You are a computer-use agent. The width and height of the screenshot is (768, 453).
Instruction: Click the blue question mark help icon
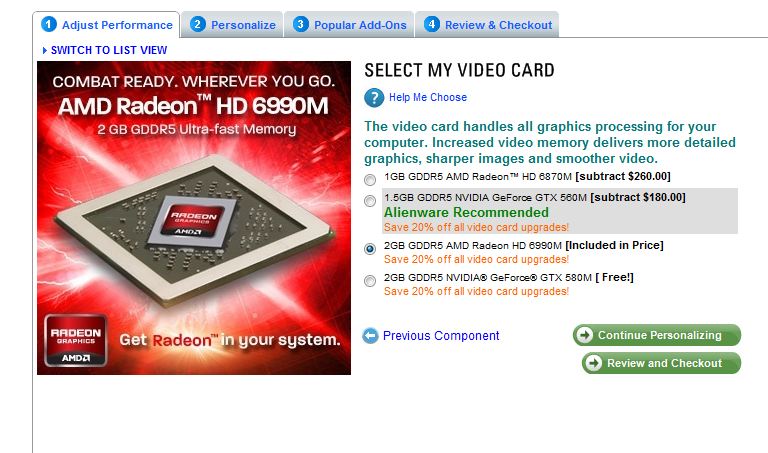click(x=374, y=97)
